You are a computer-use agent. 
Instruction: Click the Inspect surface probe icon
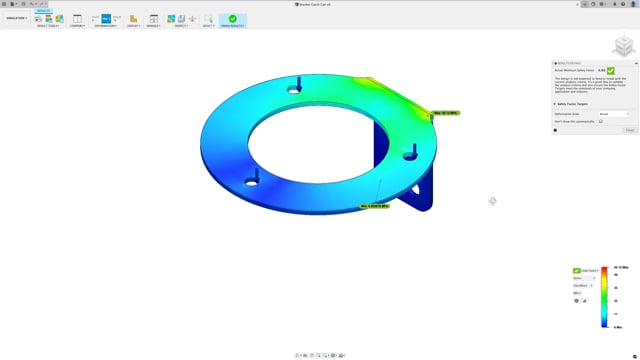point(171,19)
